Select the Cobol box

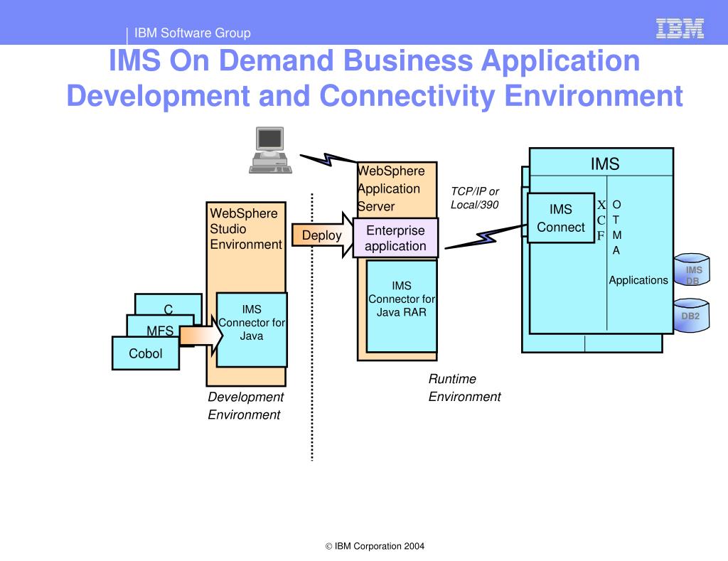click(146, 353)
